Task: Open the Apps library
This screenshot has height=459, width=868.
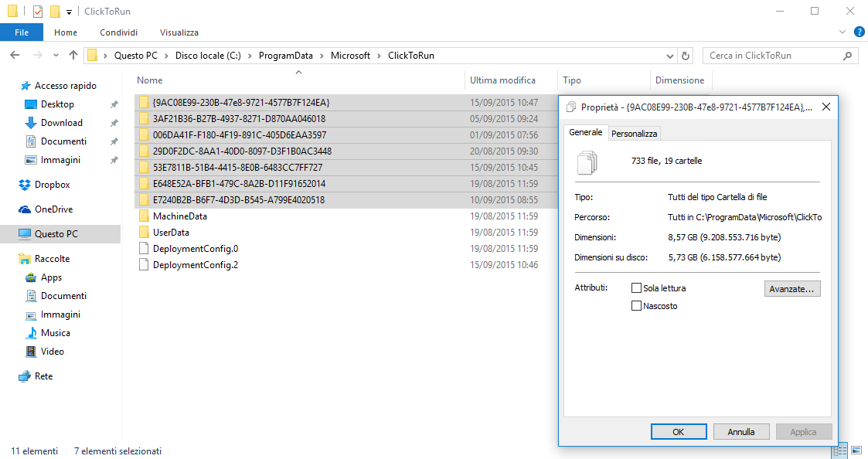Action: (51, 277)
